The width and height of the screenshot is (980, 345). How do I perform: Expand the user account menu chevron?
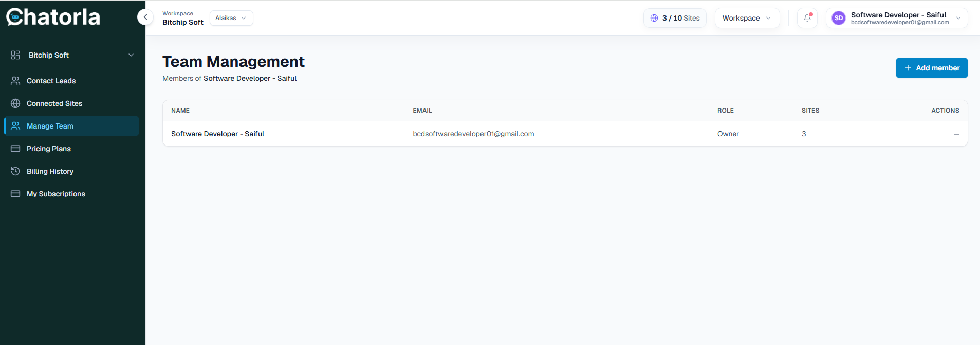pyautogui.click(x=958, y=18)
